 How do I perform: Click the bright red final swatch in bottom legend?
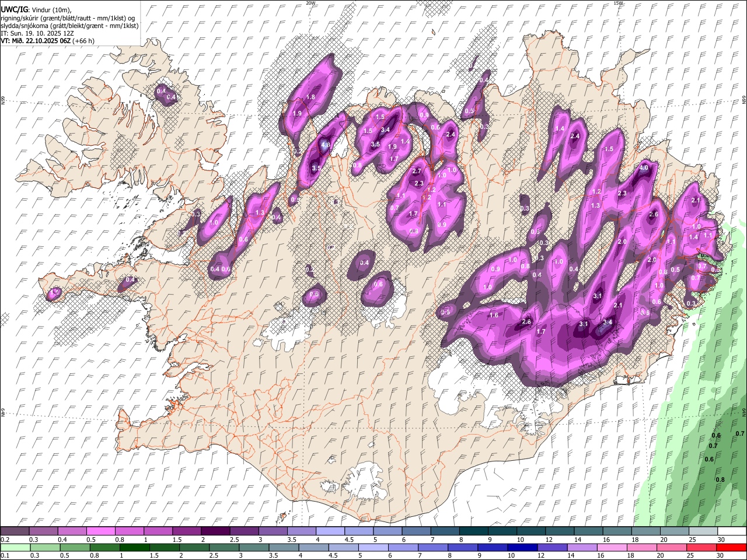731,548
